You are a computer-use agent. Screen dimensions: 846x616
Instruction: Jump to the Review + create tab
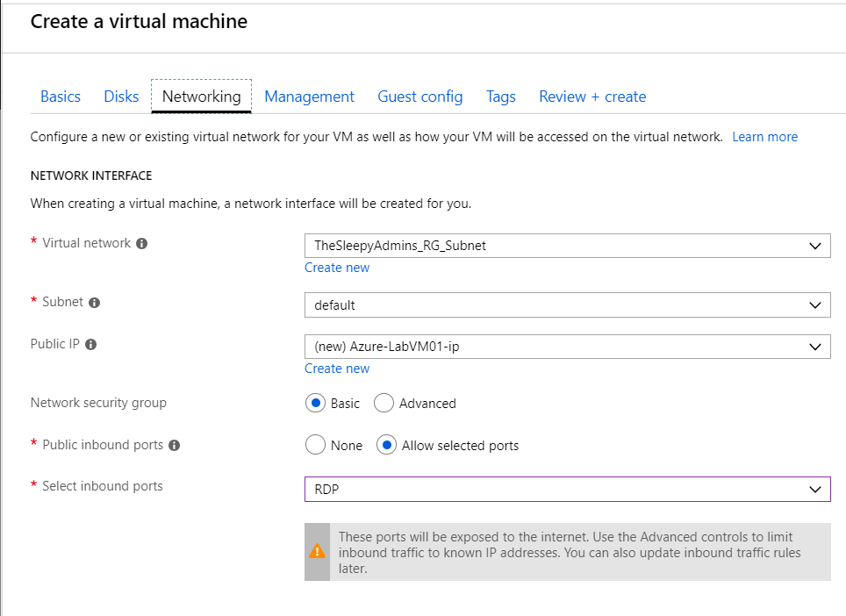(592, 97)
